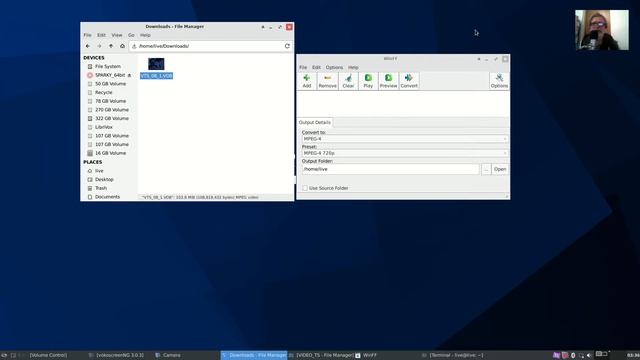
Task: Open the 78 GB Volume
Action: (x=110, y=101)
